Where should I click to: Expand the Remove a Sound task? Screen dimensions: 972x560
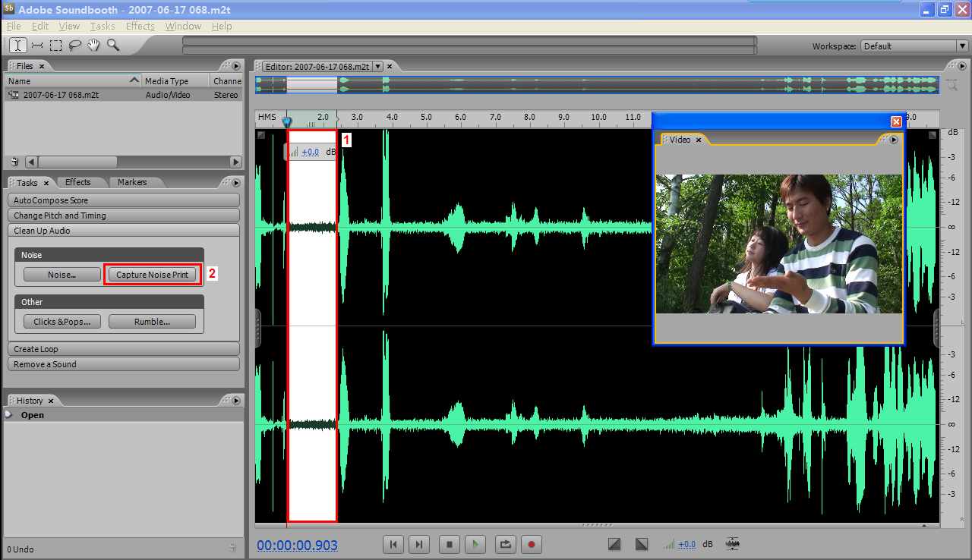pos(124,364)
